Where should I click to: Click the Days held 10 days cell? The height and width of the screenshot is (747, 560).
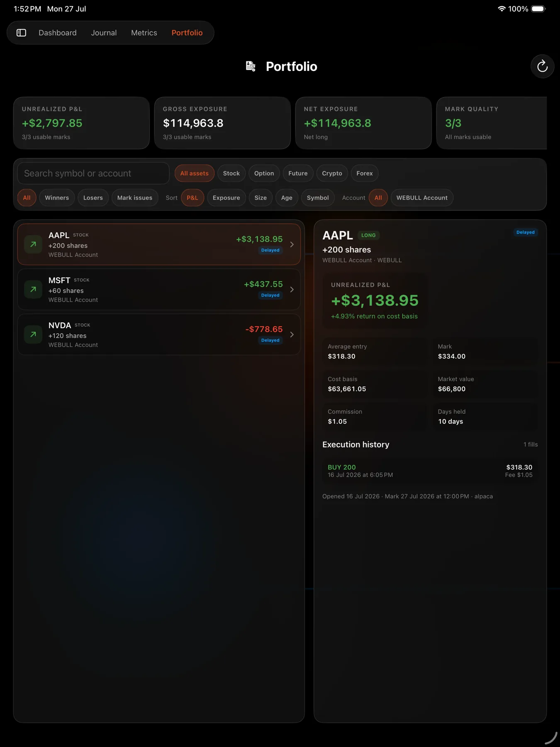coord(485,417)
